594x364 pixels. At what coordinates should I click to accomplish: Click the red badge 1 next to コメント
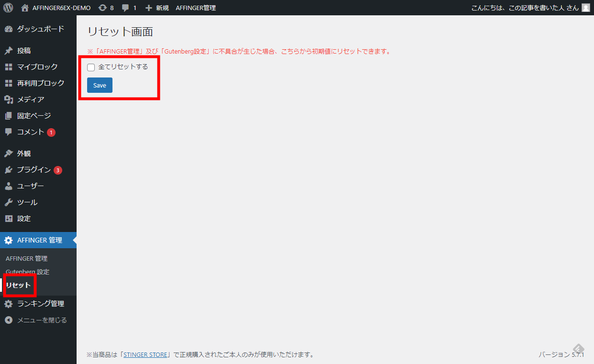point(51,132)
